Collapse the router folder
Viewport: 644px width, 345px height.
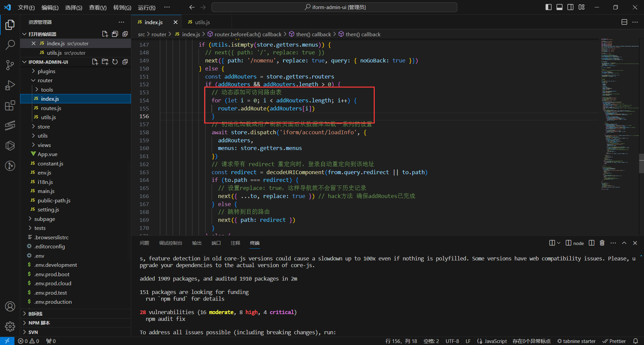pyautogui.click(x=45, y=81)
